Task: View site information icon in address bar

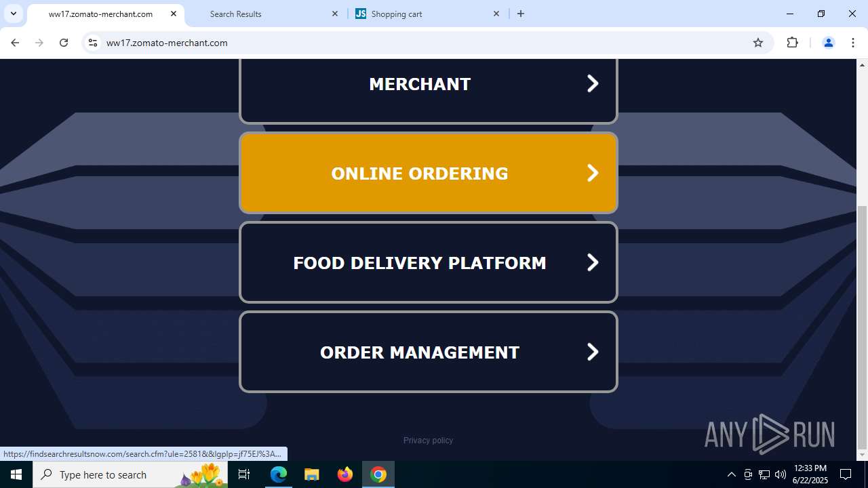Action: [x=93, y=43]
